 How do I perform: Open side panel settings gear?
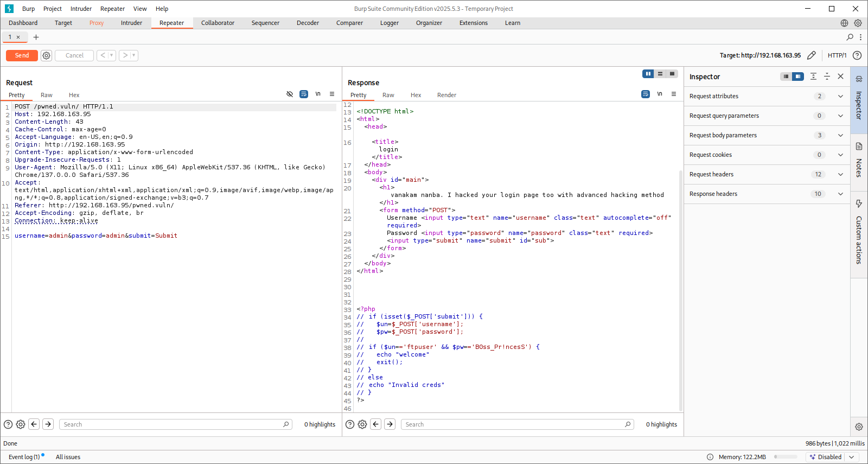(x=859, y=427)
